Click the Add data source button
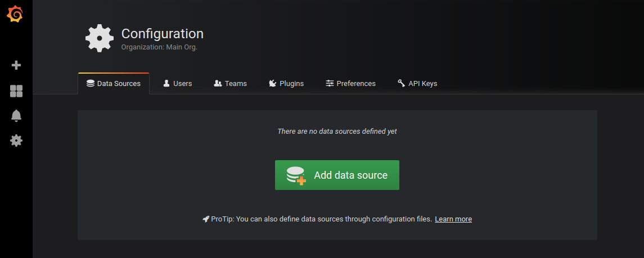 [x=337, y=175]
